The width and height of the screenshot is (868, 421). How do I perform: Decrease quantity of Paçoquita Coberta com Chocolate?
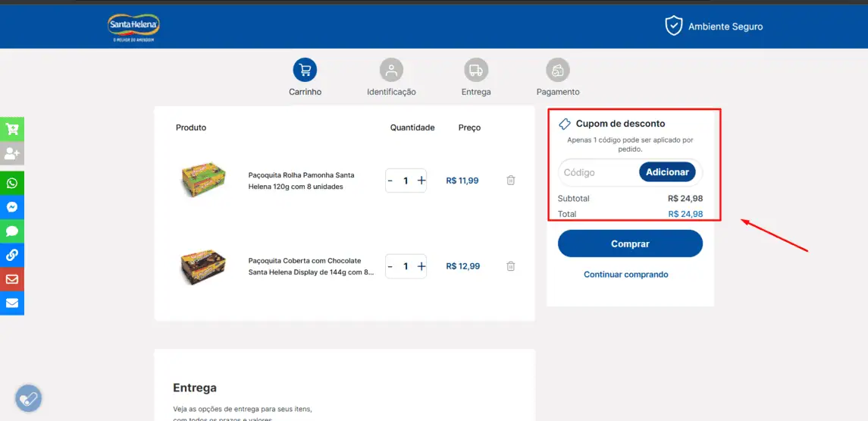[390, 266]
